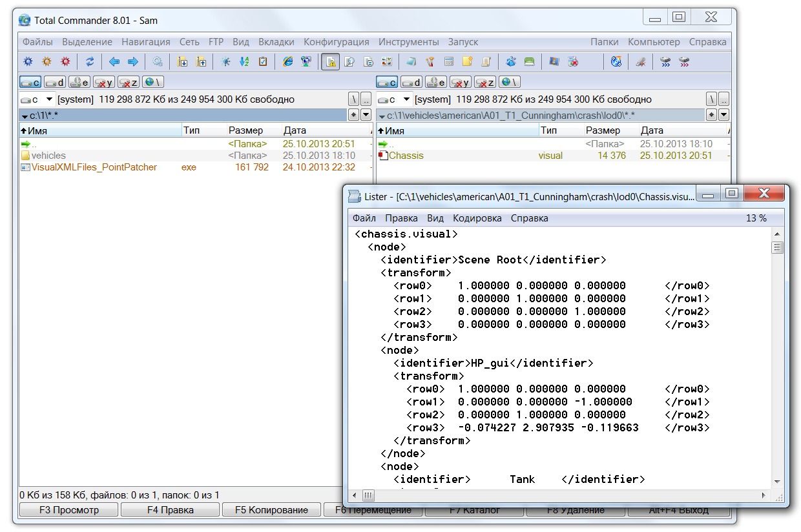Open the right panel drive dropdown
The image size is (801, 532).
point(406,99)
